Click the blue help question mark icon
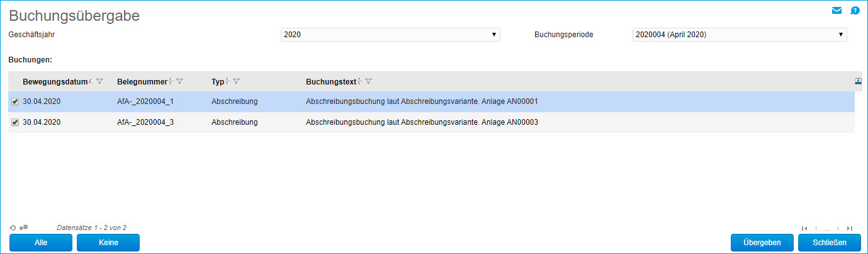 tap(855, 10)
